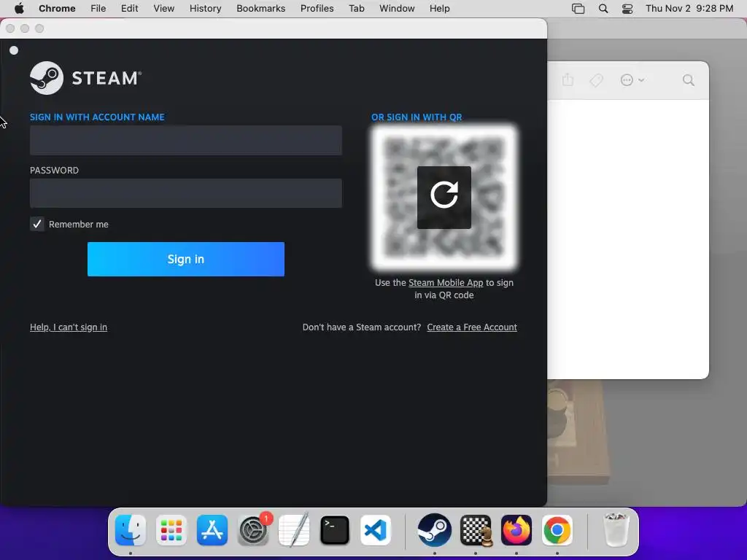Open Finder from the dock
747x560 pixels.
click(131, 530)
